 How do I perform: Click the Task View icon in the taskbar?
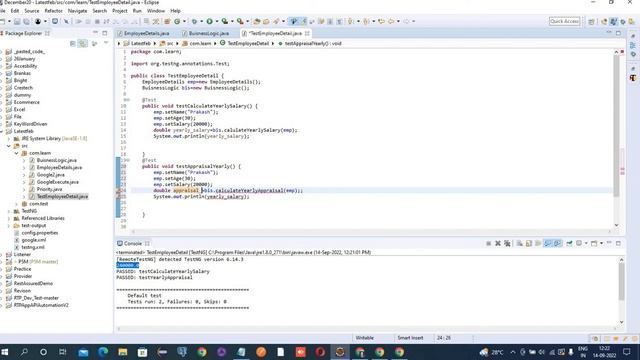click(x=62, y=352)
